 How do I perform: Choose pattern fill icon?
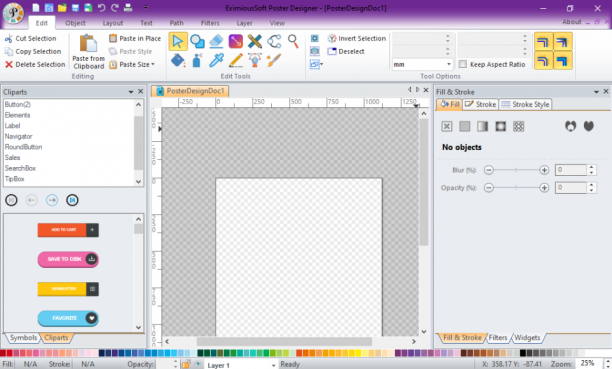pyautogui.click(x=518, y=126)
